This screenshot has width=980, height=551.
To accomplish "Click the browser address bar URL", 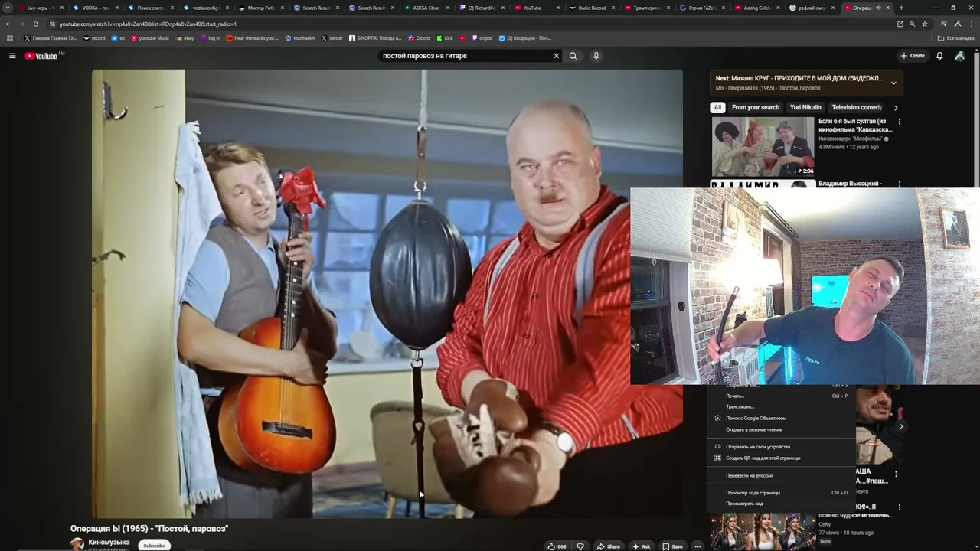I will [149, 24].
